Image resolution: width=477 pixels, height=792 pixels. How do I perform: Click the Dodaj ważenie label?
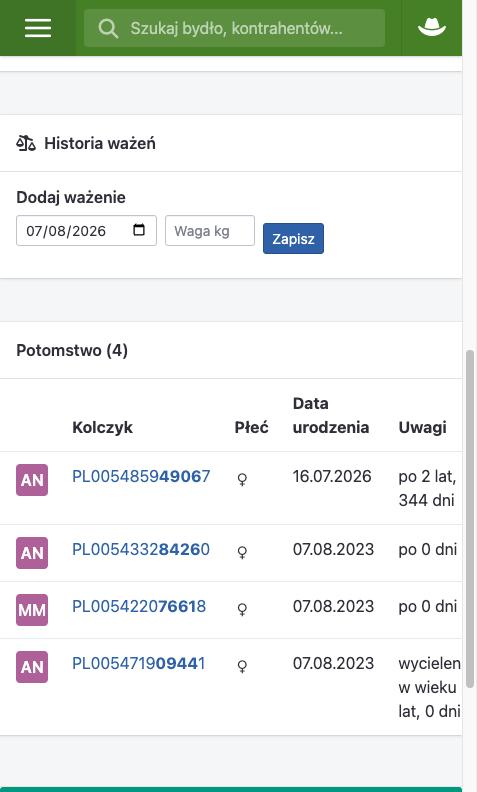click(x=71, y=197)
